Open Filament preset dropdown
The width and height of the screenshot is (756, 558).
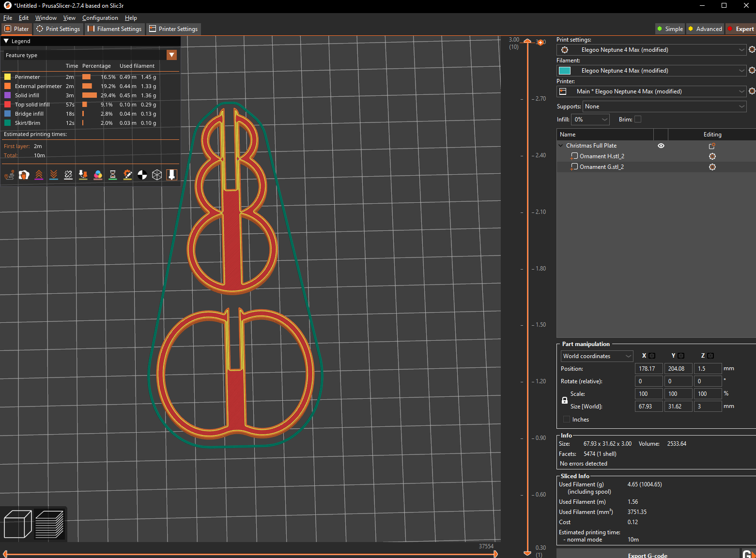coord(651,71)
